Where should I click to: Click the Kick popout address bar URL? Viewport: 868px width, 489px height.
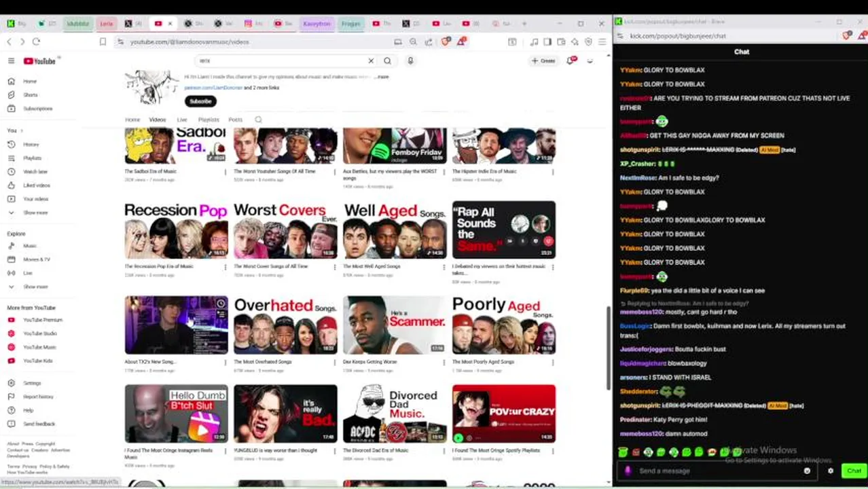tap(677, 36)
